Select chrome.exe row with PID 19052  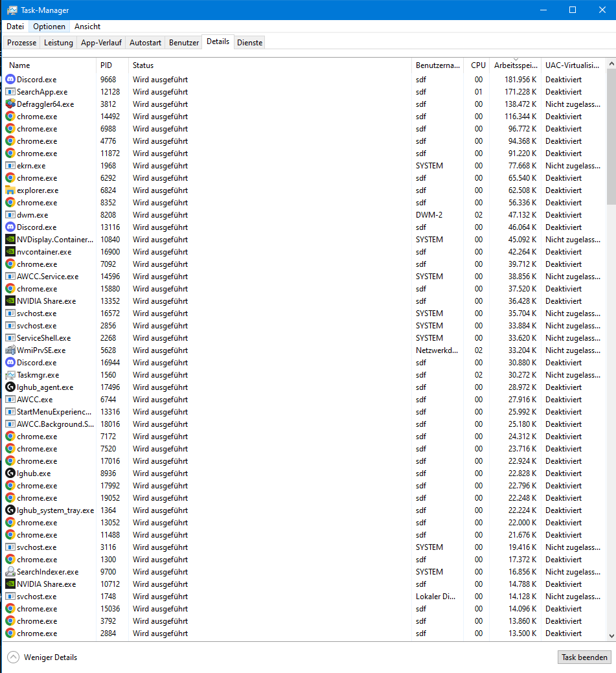[304, 498]
